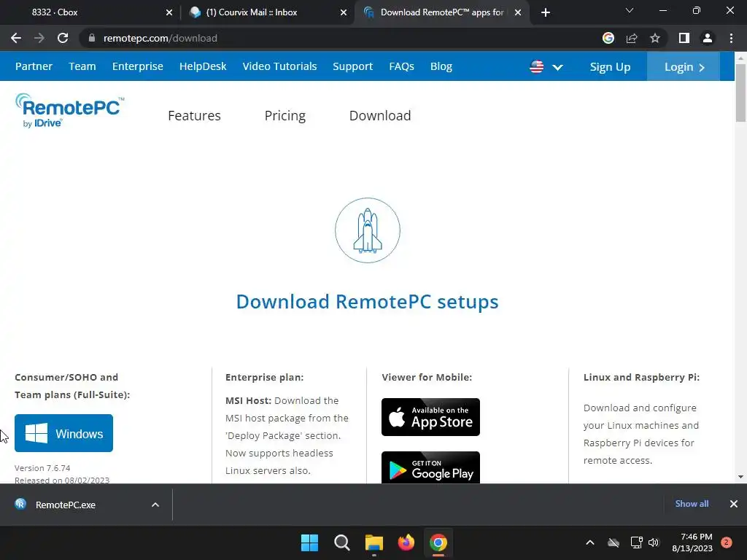Open Video Tutorials in top navigation
The width and height of the screenshot is (747, 560).
(x=279, y=66)
